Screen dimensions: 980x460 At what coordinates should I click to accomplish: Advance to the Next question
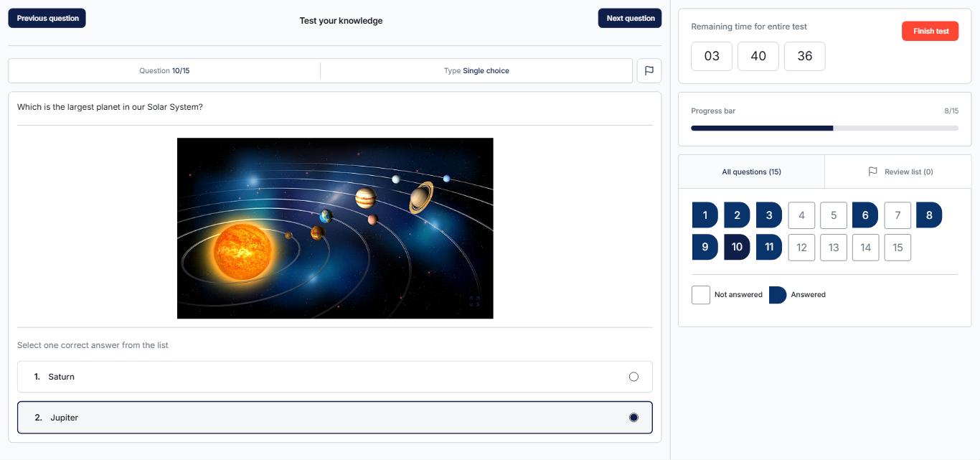629,19
